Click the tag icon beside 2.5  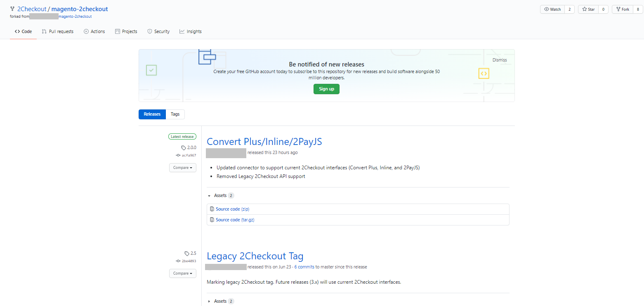coord(187,253)
